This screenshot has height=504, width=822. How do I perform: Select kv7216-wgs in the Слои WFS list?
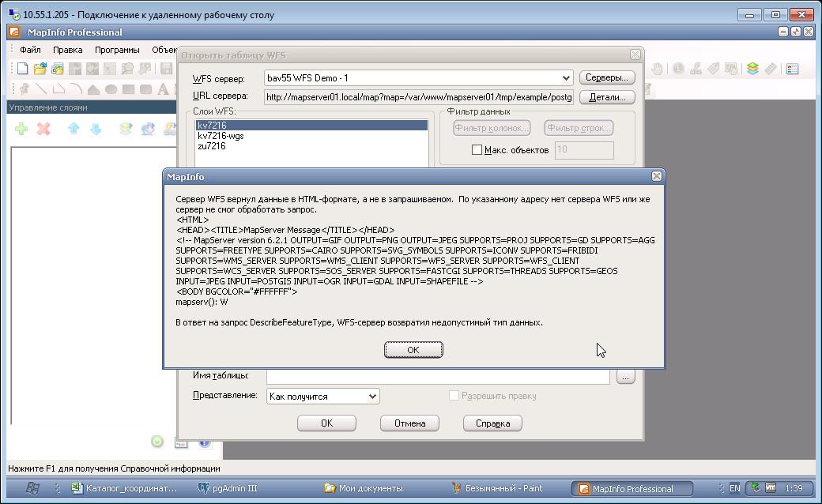tap(311, 136)
